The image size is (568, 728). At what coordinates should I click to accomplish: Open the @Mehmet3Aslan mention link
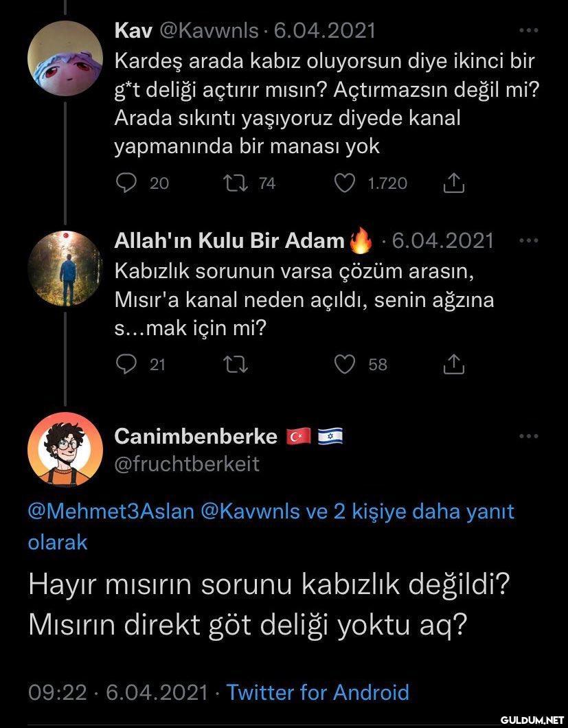click(x=109, y=512)
